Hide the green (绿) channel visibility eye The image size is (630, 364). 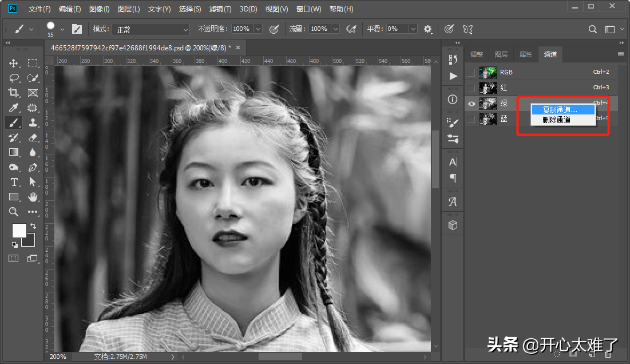pos(471,104)
